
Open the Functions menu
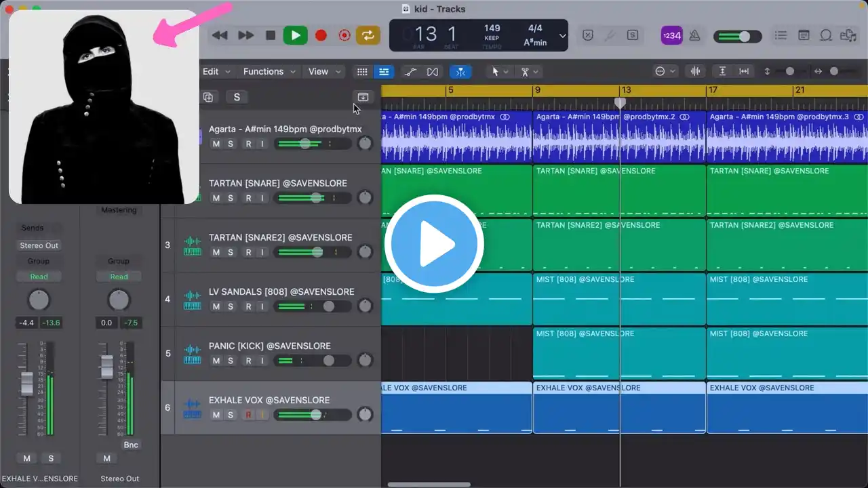269,71
